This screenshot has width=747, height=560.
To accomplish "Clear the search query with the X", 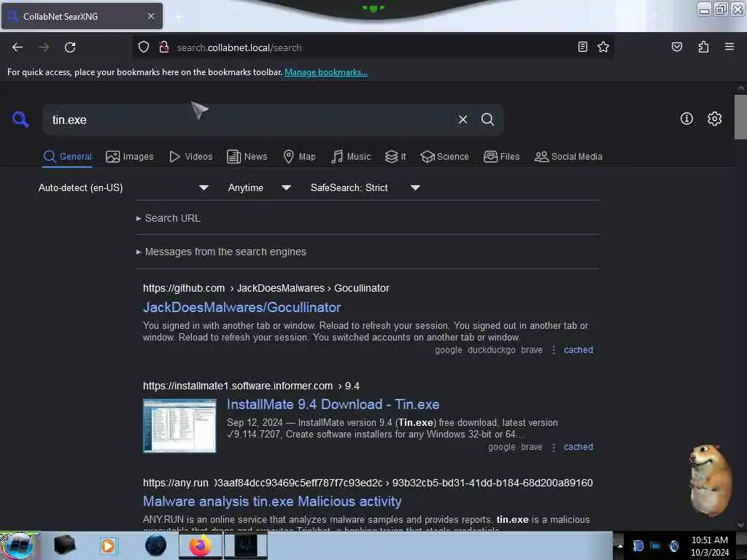I will point(462,120).
